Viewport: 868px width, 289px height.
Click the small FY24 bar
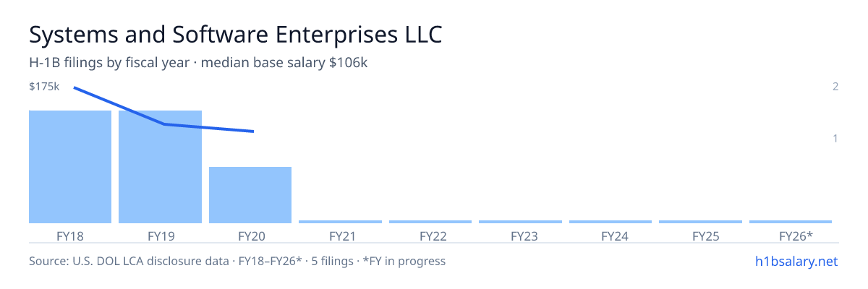610,222
